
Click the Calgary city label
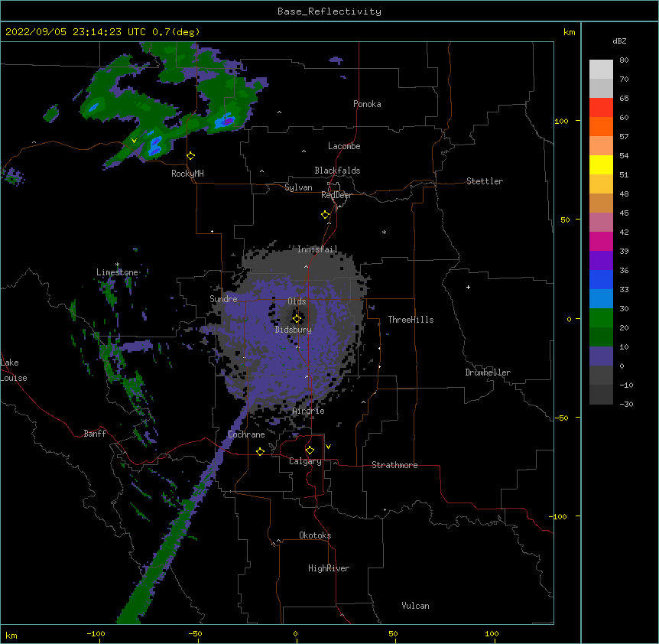pyautogui.click(x=306, y=461)
